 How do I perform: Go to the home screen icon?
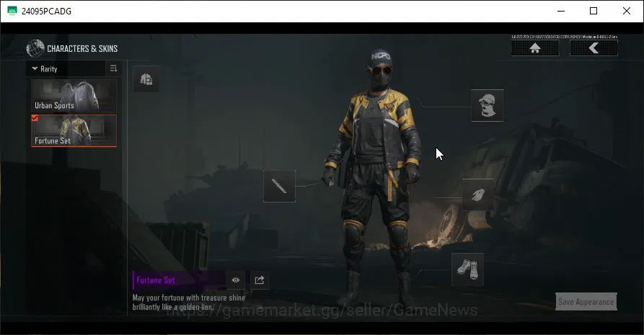[x=535, y=48]
